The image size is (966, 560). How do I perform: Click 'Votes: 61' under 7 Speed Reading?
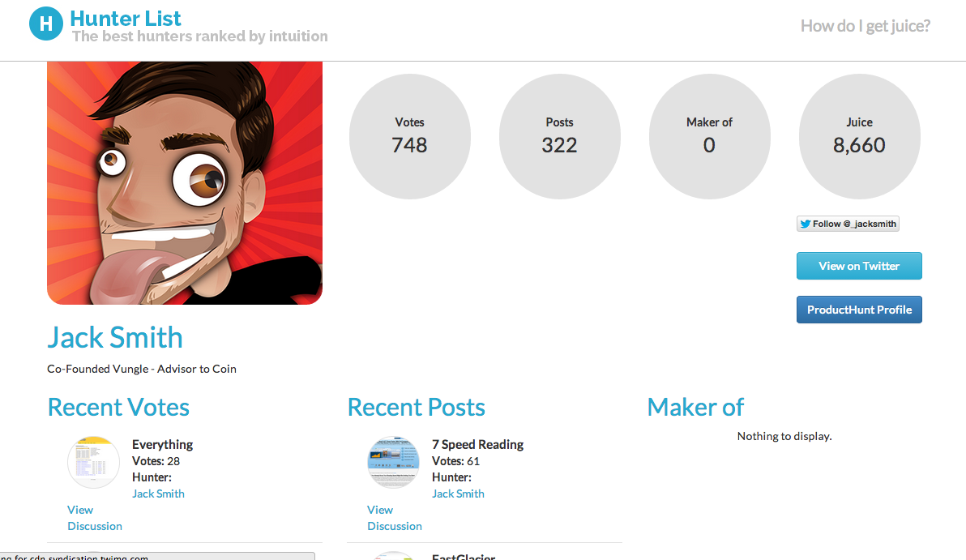(455, 461)
